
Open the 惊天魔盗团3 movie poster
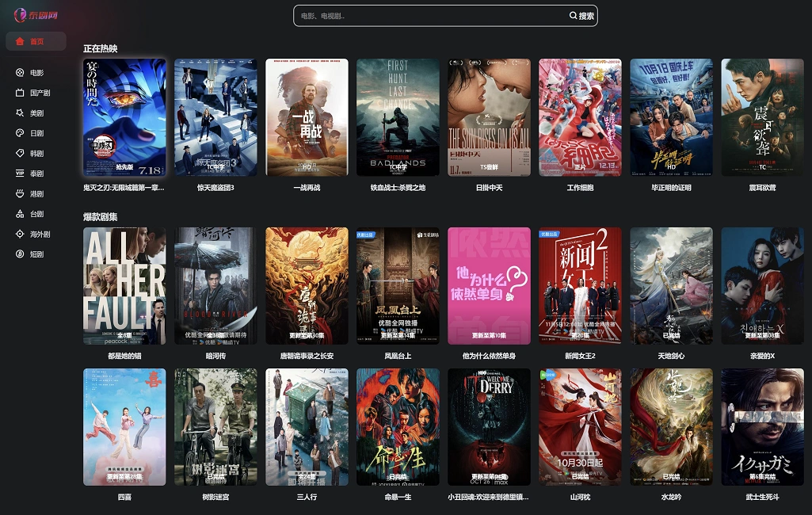tap(215, 117)
